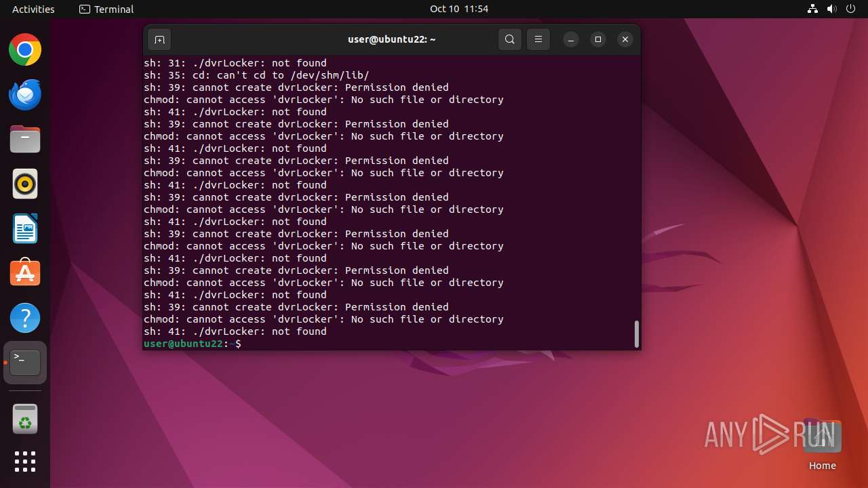The image size is (868, 488).
Task: Open LibreOffice Writer from dock
Action: click(x=25, y=229)
